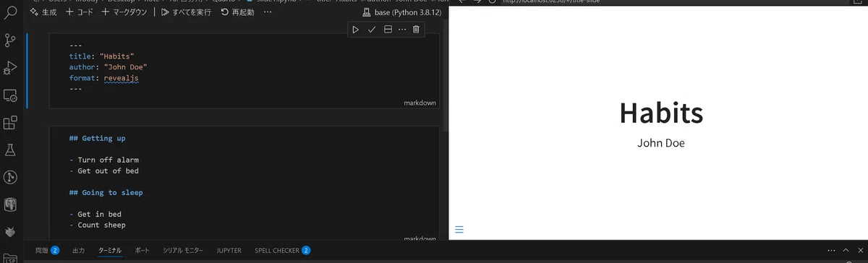
Task: Open more cell actions menu
Action: pos(402,29)
